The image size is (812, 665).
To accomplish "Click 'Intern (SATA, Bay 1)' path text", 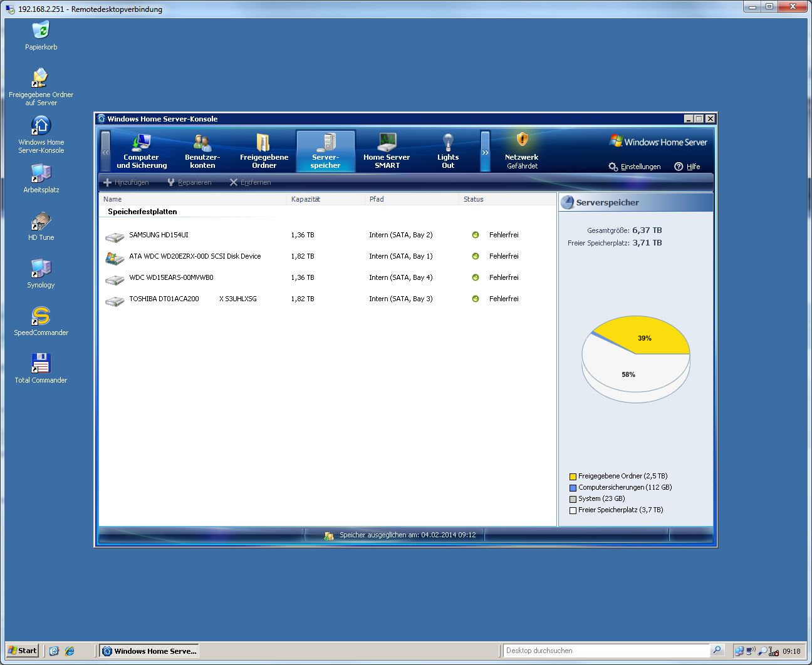I will (401, 256).
